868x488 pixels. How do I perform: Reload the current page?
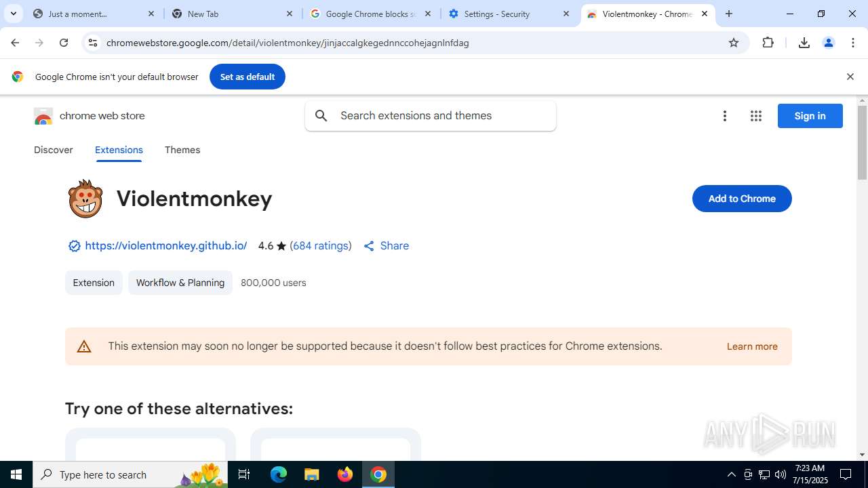coord(64,43)
